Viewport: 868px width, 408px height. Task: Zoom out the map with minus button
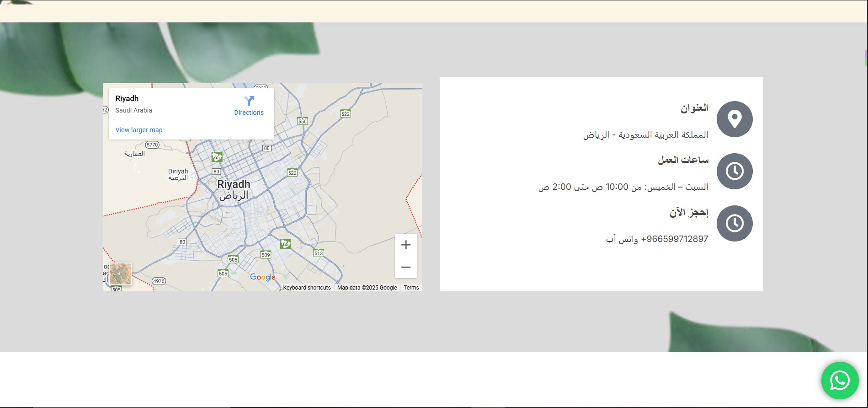tap(405, 267)
